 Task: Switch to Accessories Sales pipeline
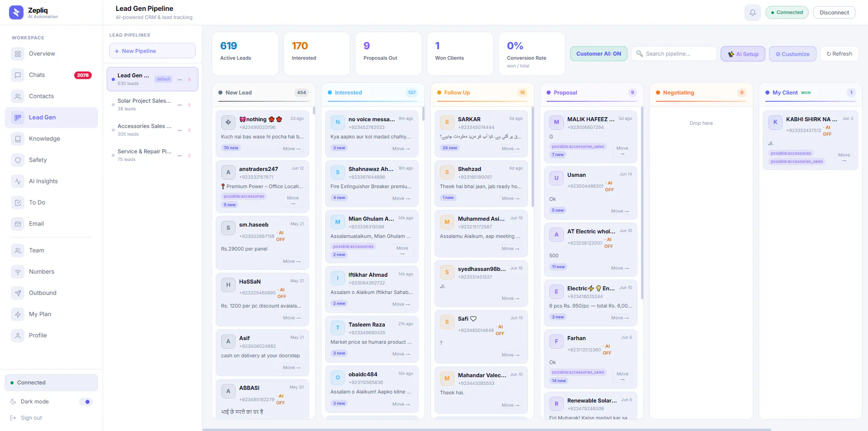pos(152,130)
